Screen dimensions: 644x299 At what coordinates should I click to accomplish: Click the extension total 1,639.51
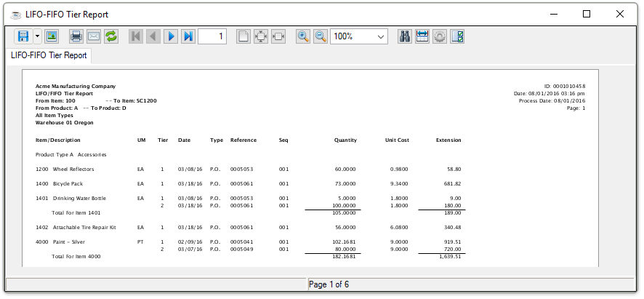[x=450, y=257]
